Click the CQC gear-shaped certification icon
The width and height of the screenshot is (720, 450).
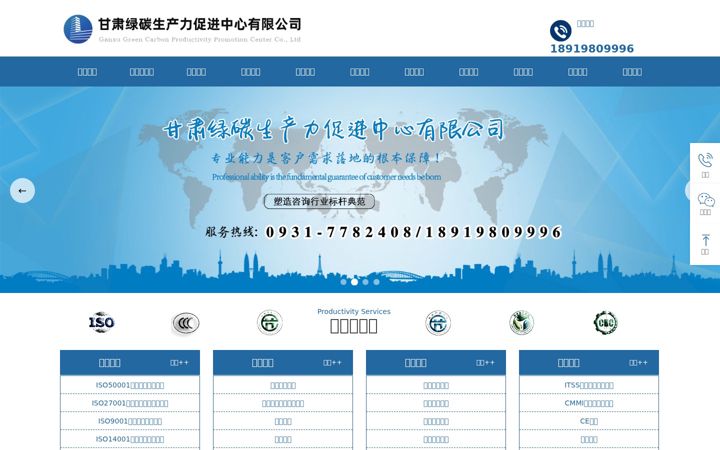(x=606, y=322)
